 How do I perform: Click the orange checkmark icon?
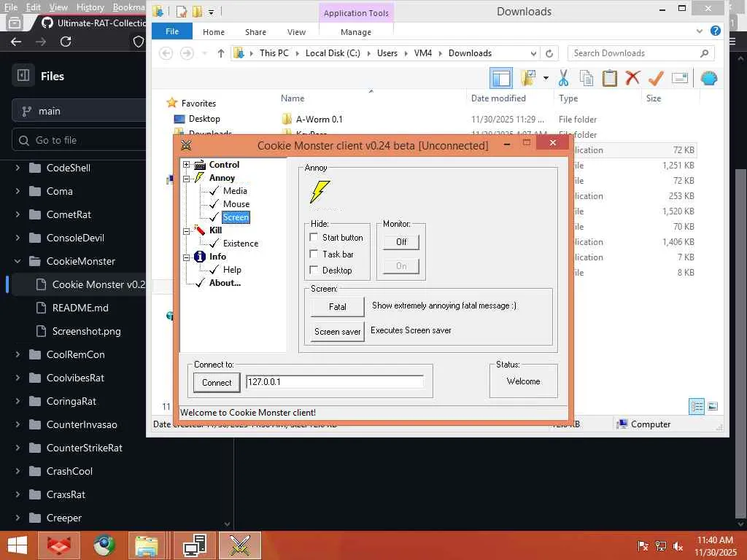pyautogui.click(x=656, y=78)
